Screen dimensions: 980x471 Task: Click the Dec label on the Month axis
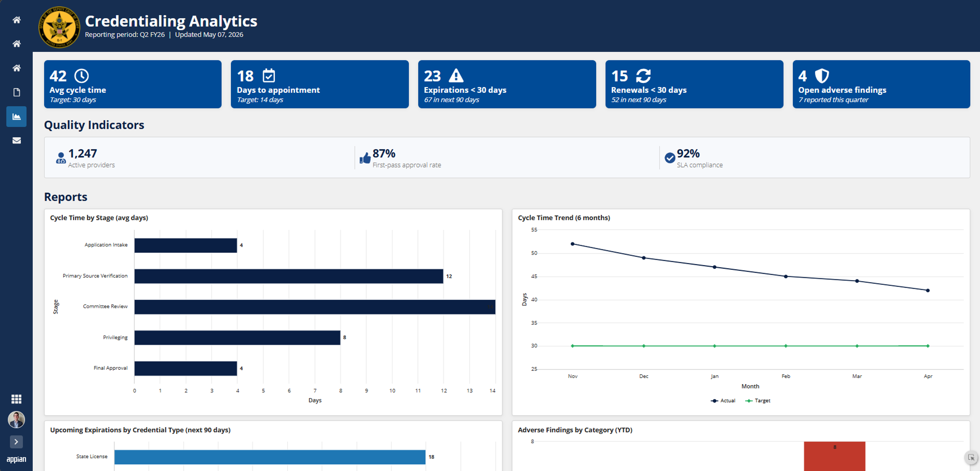[x=644, y=376]
